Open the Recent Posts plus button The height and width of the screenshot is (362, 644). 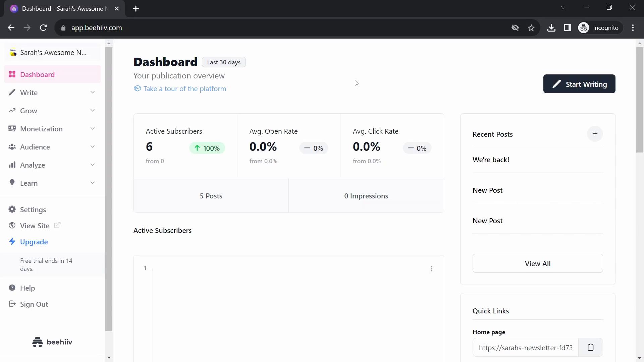pyautogui.click(x=595, y=134)
